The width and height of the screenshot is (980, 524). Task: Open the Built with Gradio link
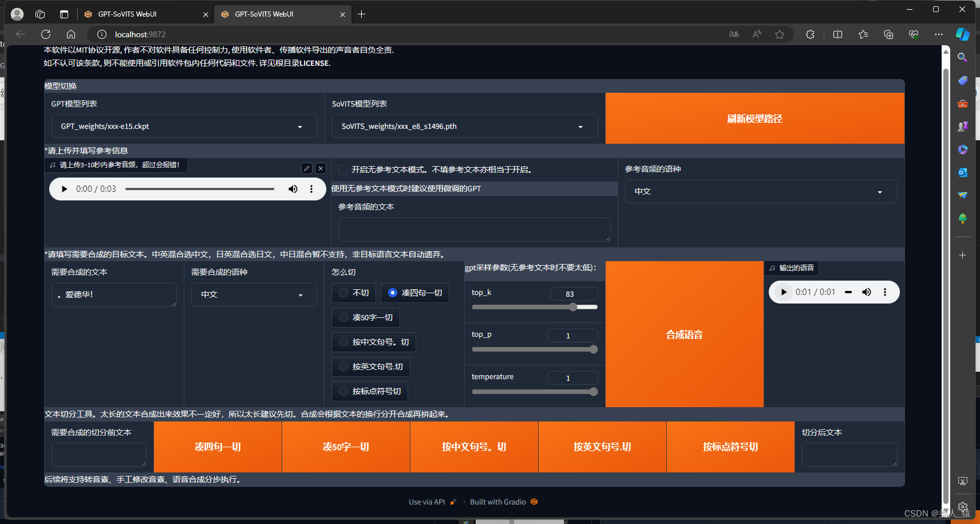504,502
